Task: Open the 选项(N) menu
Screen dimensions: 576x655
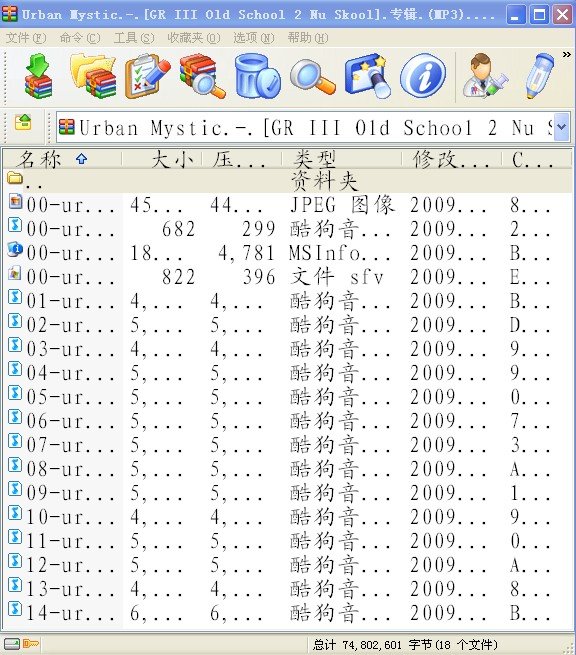Action: (254, 38)
